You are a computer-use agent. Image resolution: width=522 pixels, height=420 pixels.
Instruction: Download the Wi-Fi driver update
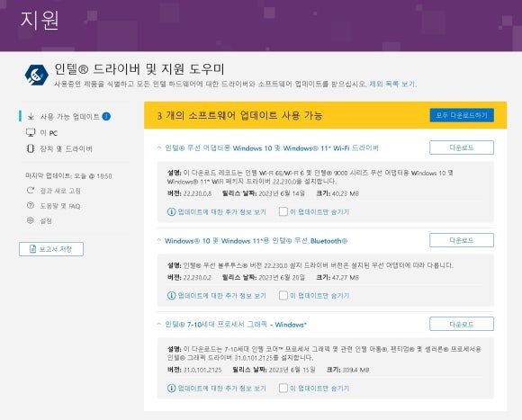462,147
